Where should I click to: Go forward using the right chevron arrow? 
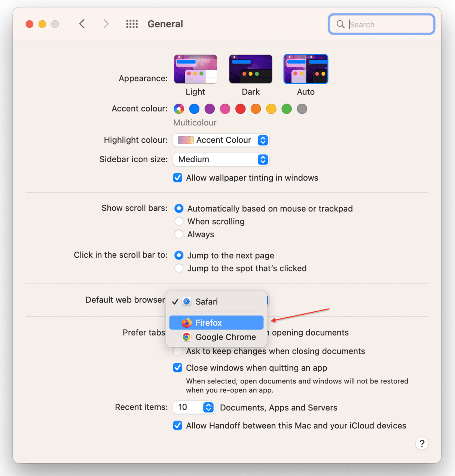106,24
